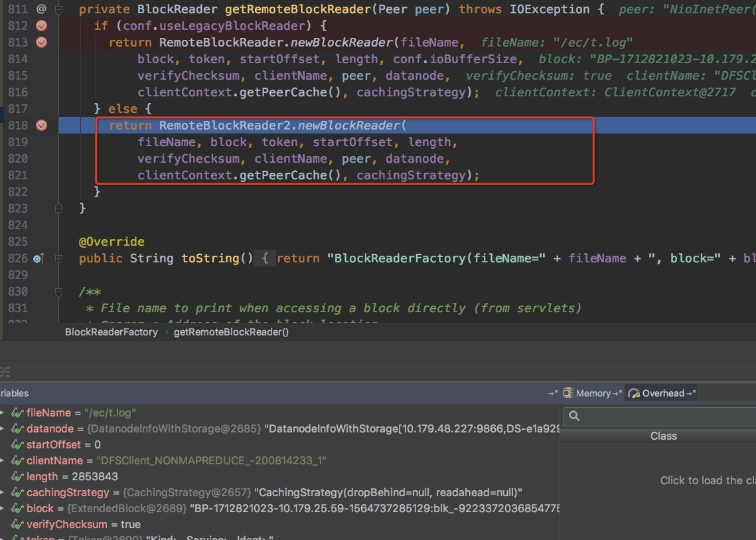Click the DFSClient_NONMAPREDUCE_-200814233_1 value
Screen dimensions: 756x540
pos(211,460)
